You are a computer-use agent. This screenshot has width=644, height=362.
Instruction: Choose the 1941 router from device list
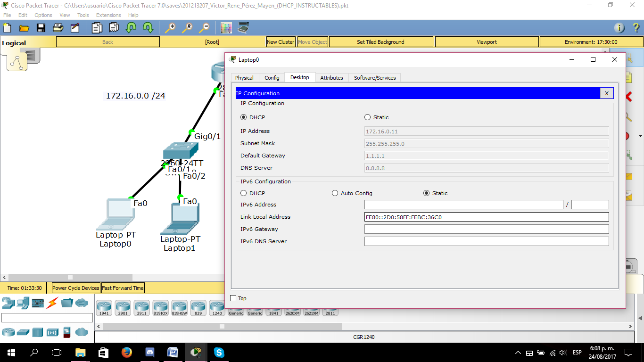(104, 307)
